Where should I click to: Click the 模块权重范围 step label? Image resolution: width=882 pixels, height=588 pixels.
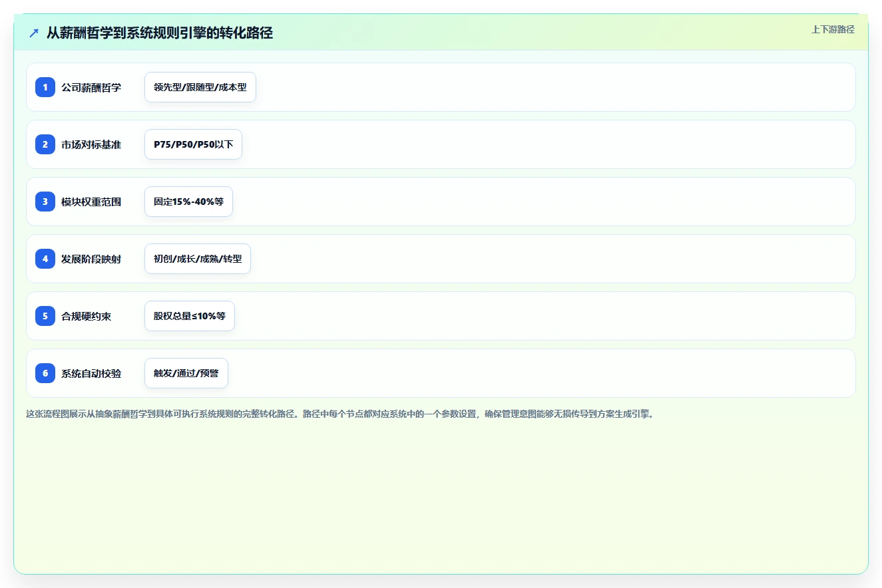pyautogui.click(x=91, y=202)
